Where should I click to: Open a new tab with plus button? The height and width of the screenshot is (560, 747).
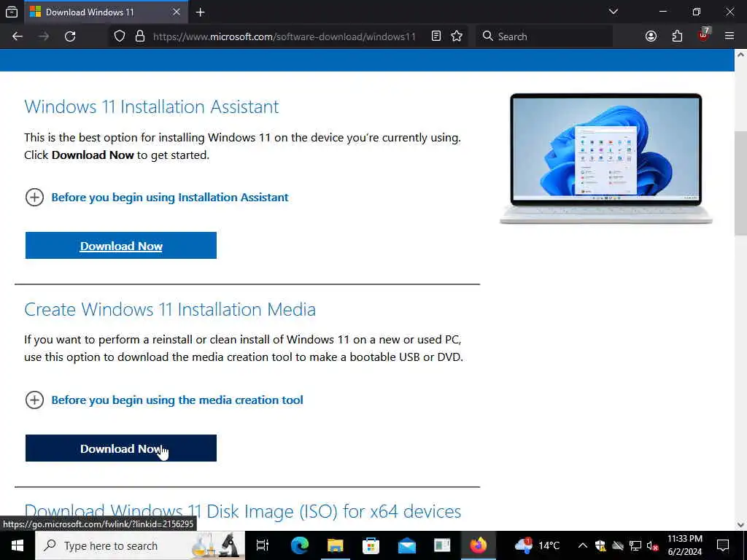(200, 12)
